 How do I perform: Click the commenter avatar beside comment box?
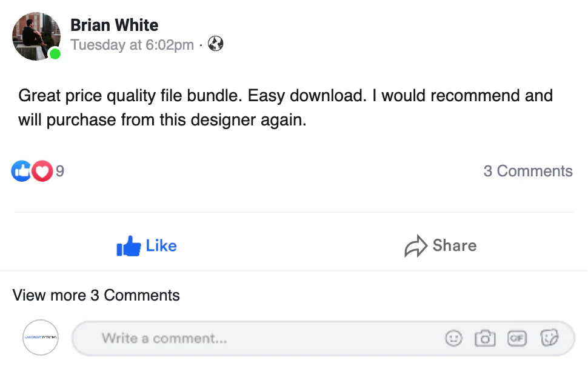41,337
